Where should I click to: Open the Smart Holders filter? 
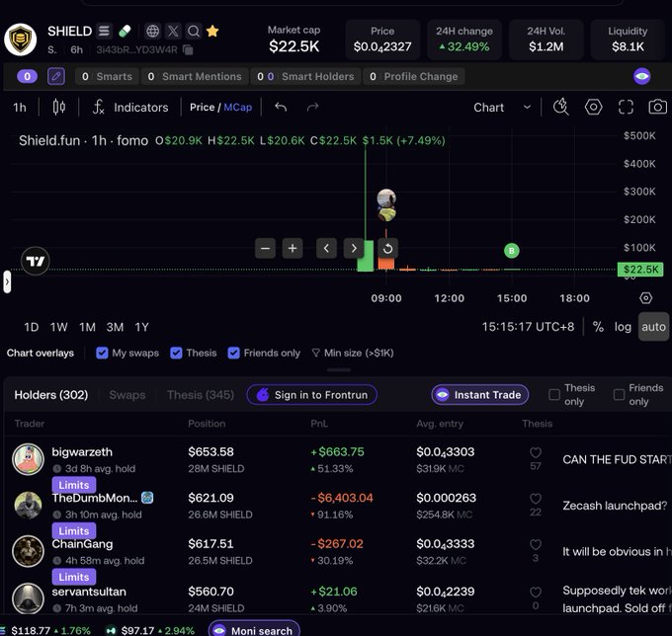click(305, 77)
